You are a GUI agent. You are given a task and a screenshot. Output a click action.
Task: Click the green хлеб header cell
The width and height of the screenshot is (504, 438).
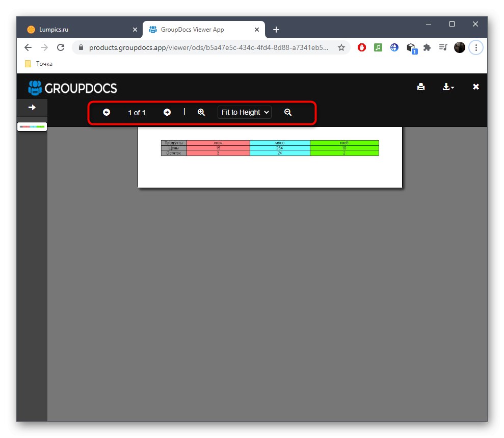tap(344, 143)
